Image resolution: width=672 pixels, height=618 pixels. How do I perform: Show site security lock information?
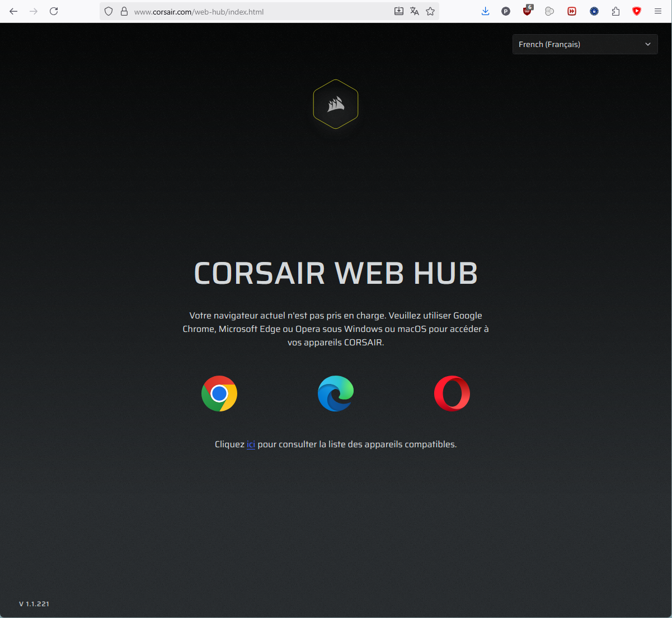pyautogui.click(x=124, y=11)
